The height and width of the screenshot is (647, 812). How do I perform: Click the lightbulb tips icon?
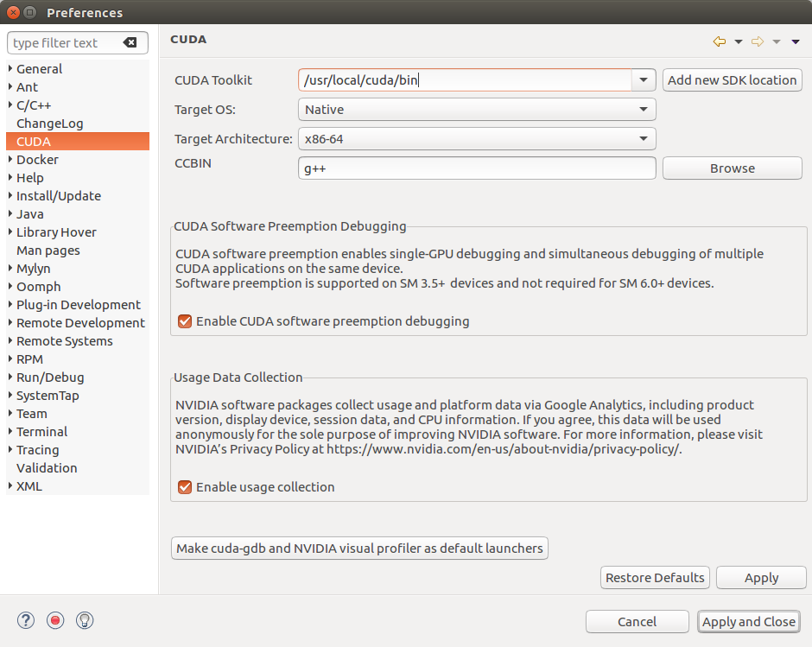(x=85, y=620)
